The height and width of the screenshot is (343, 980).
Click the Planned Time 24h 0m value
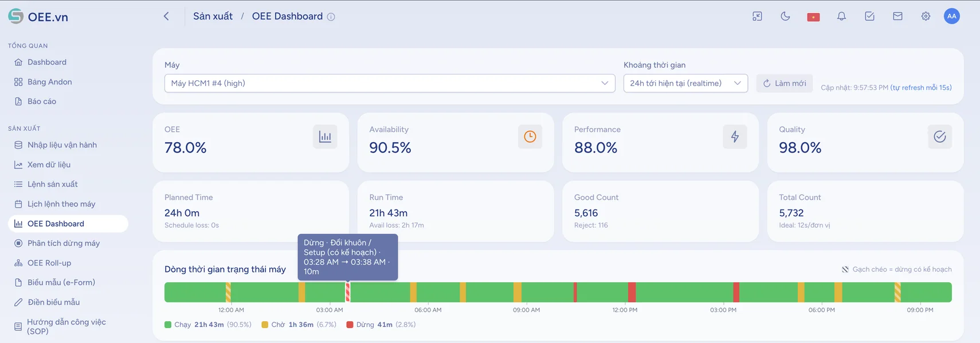pyautogui.click(x=182, y=213)
